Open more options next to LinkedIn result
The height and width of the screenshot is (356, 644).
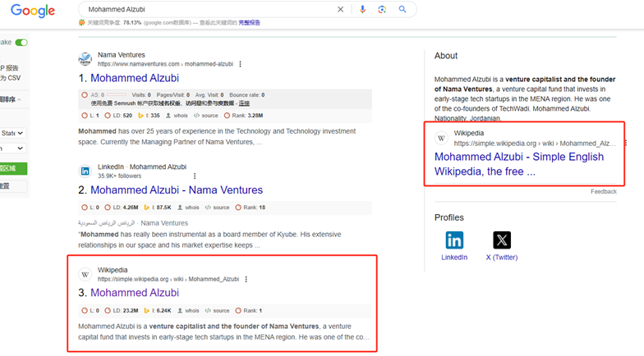click(x=195, y=176)
